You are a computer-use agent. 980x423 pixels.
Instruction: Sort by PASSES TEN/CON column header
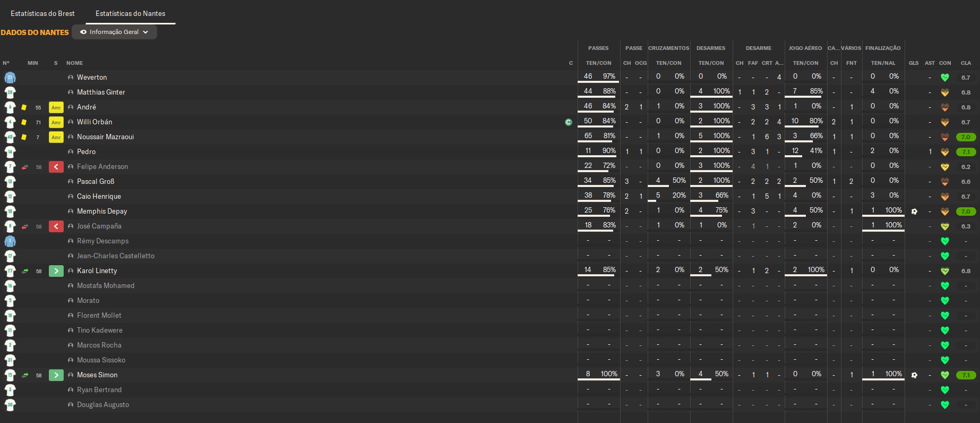pos(598,63)
